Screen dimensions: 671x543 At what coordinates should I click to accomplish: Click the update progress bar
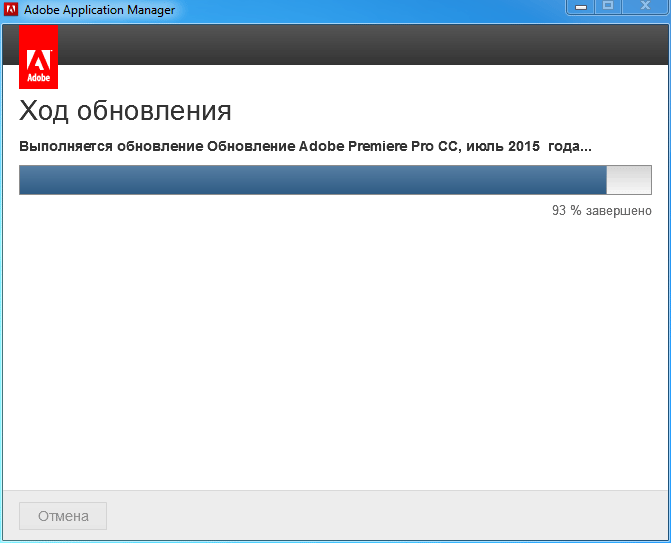[x=336, y=180]
